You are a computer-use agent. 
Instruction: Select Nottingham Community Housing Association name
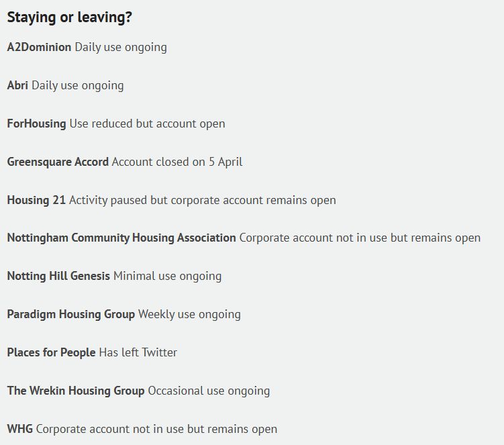coord(121,238)
